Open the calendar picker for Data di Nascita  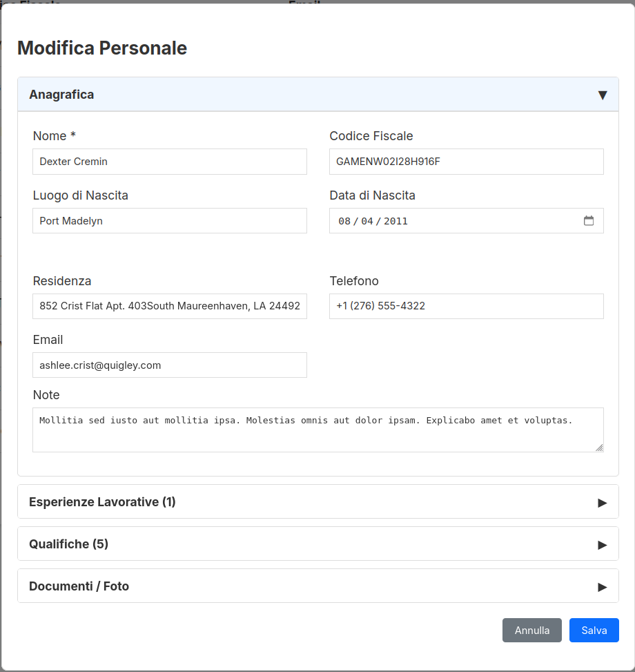589,221
